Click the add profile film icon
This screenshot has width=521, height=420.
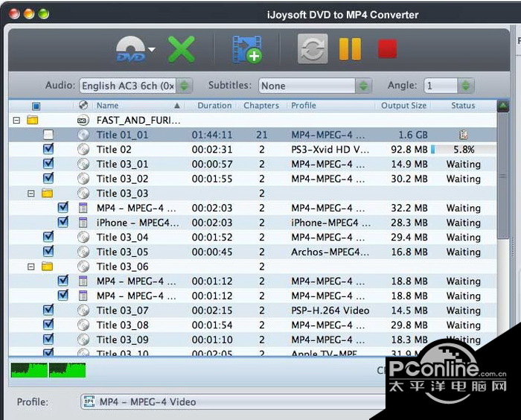247,50
